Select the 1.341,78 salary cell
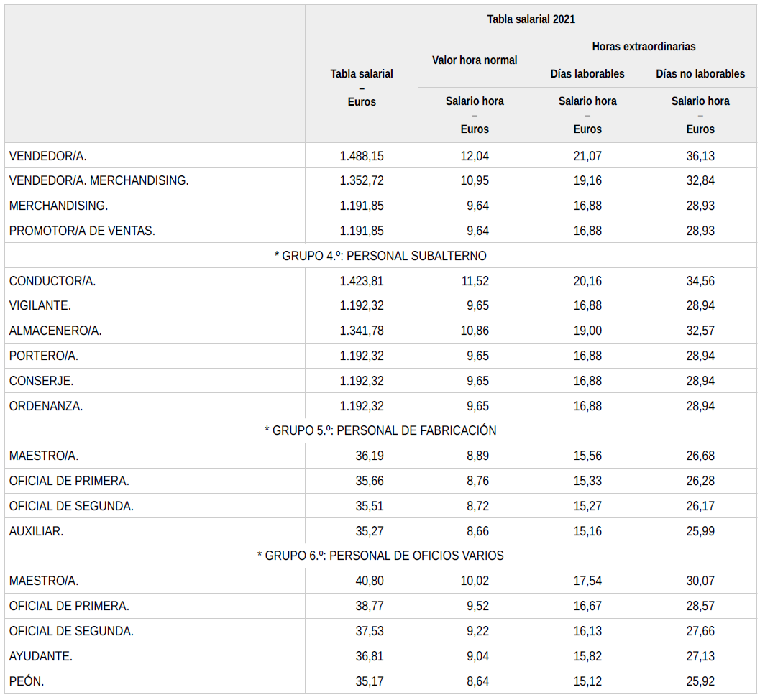The height and width of the screenshot is (700, 760). pyautogui.click(x=362, y=331)
